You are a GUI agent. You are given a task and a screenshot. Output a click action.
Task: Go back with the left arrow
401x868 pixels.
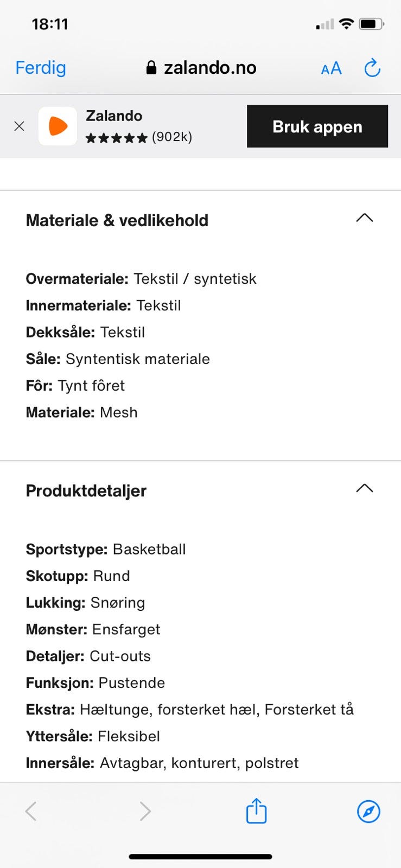[31, 811]
